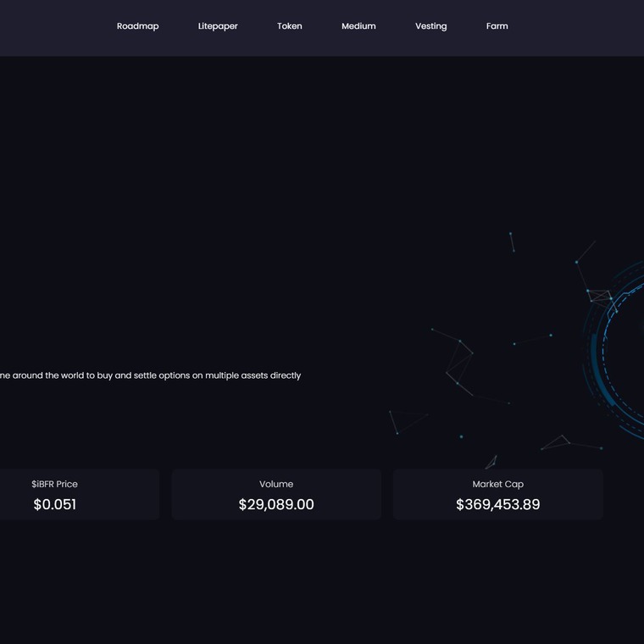Click the $29,089.00 volume figure

(x=276, y=505)
